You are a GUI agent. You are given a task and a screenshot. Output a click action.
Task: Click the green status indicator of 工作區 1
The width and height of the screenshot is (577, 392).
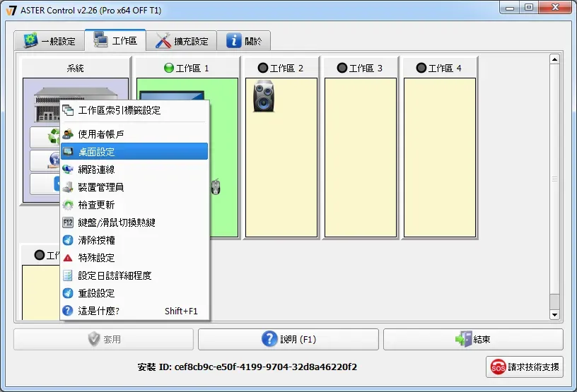pos(169,68)
